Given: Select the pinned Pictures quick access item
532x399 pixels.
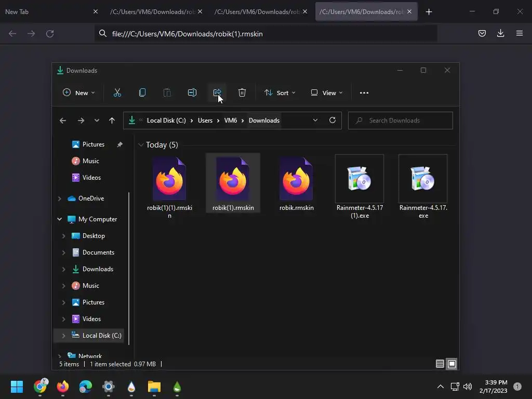Looking at the screenshot, I should [x=94, y=144].
